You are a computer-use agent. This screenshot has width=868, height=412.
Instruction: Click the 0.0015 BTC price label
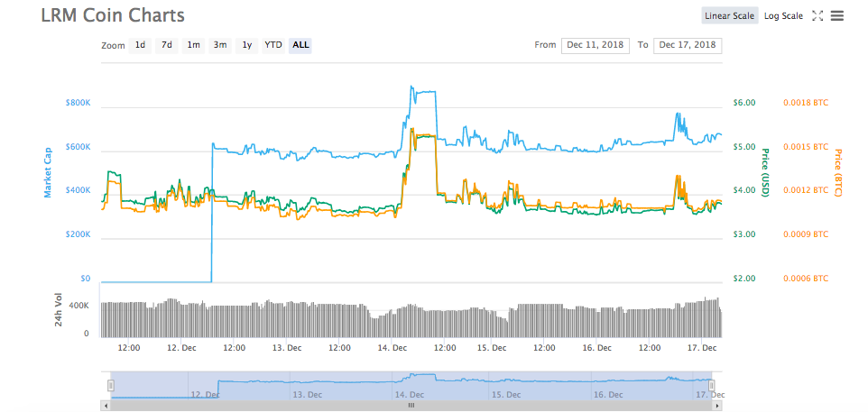[806, 147]
